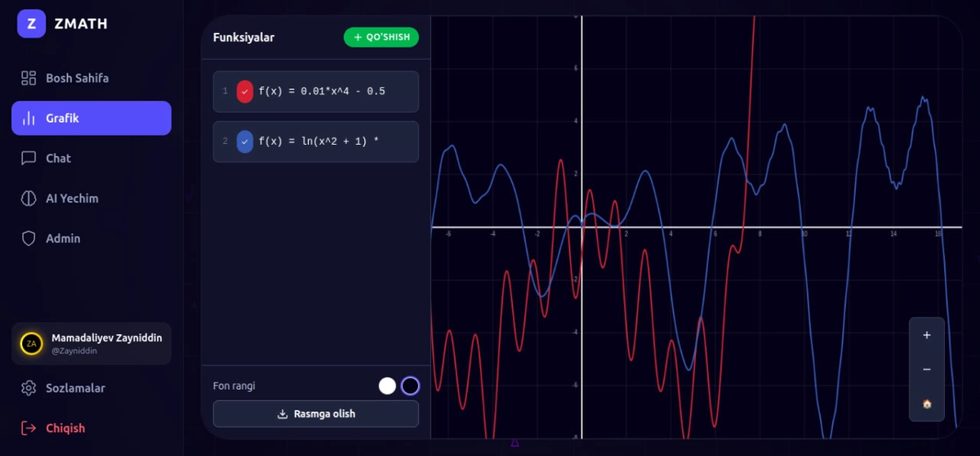Screen dimensions: 980x456
Task: Click the Admin shield icon
Action: coord(29,239)
